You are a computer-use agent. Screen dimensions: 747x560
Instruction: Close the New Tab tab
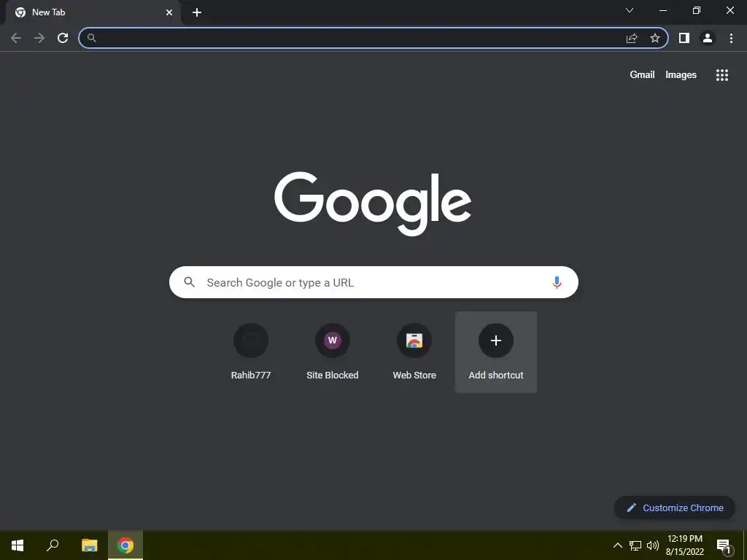pos(169,12)
